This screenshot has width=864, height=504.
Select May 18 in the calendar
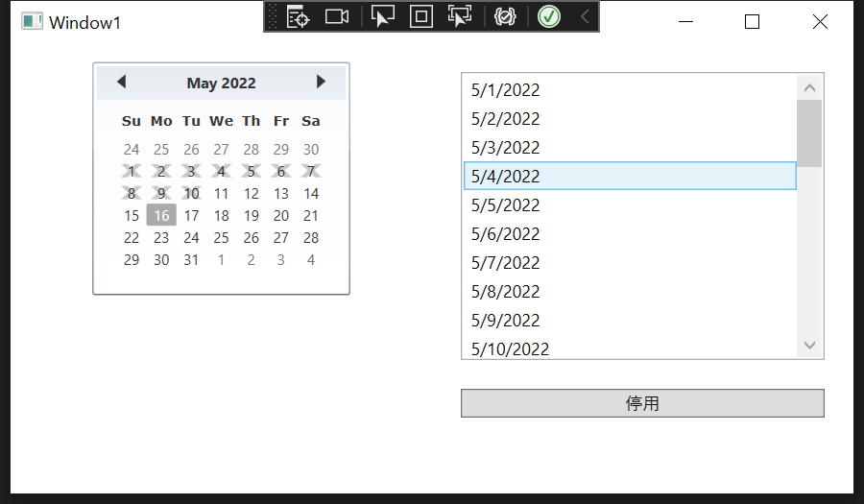(x=221, y=215)
